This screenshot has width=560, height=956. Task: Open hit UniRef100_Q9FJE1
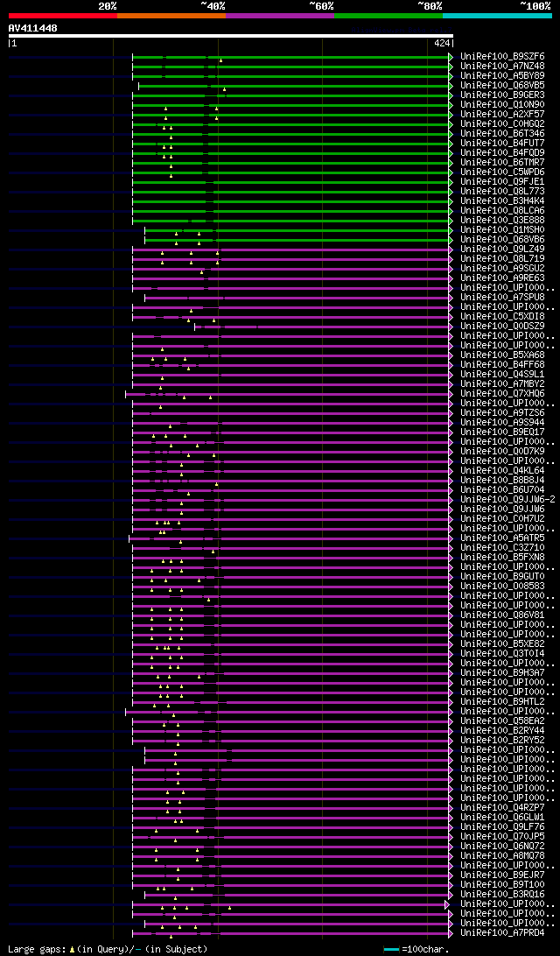click(x=503, y=182)
